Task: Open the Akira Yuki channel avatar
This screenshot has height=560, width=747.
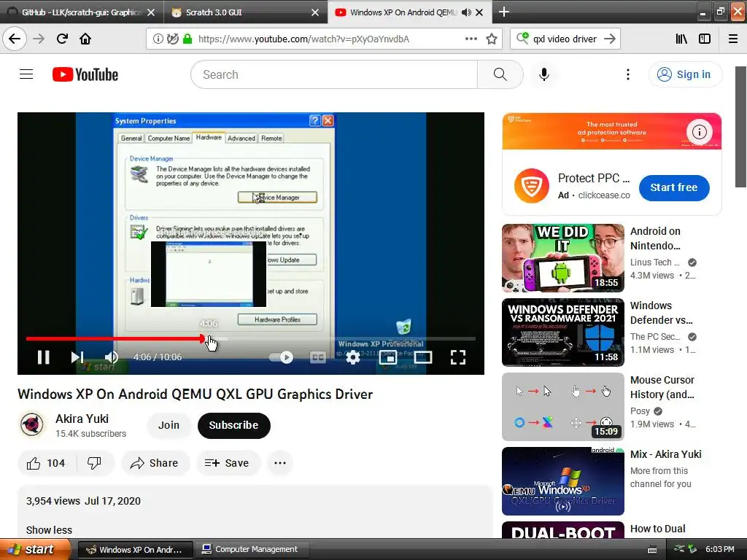Action: pyautogui.click(x=32, y=425)
